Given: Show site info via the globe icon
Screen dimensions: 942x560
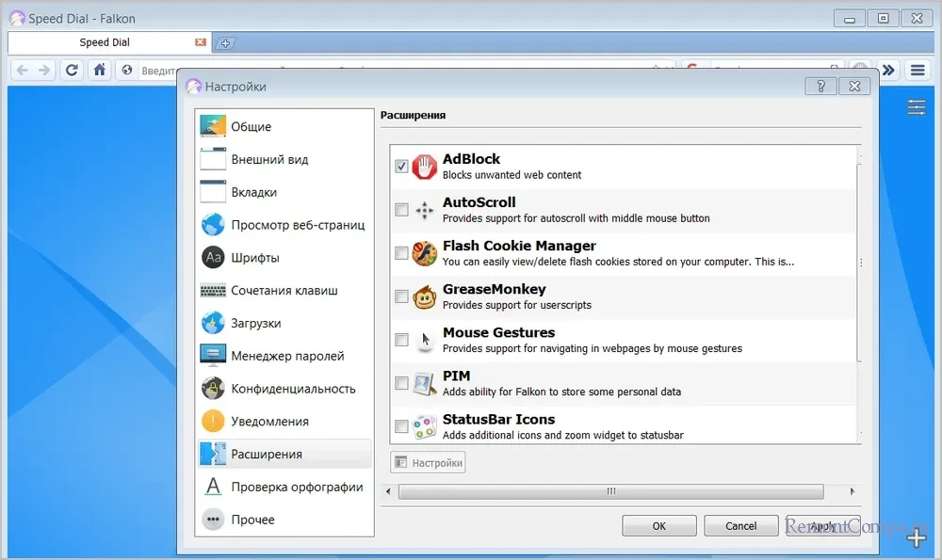Looking at the screenshot, I should (127, 71).
